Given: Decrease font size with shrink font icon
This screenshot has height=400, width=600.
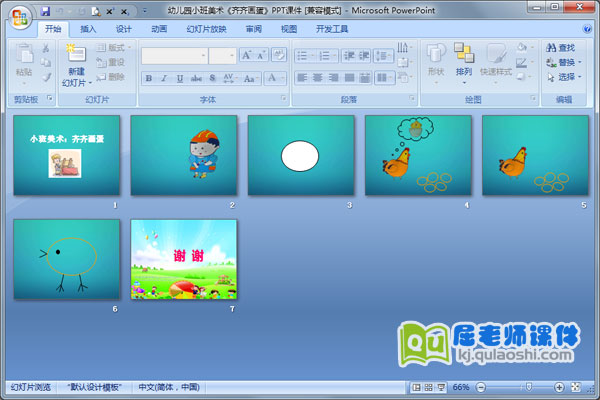Looking at the screenshot, I should [x=261, y=55].
